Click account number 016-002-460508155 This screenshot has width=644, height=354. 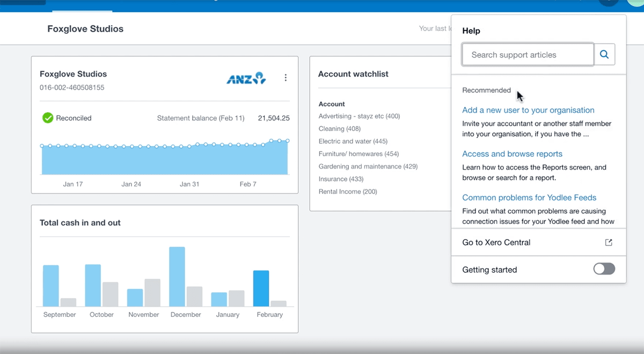[72, 87]
